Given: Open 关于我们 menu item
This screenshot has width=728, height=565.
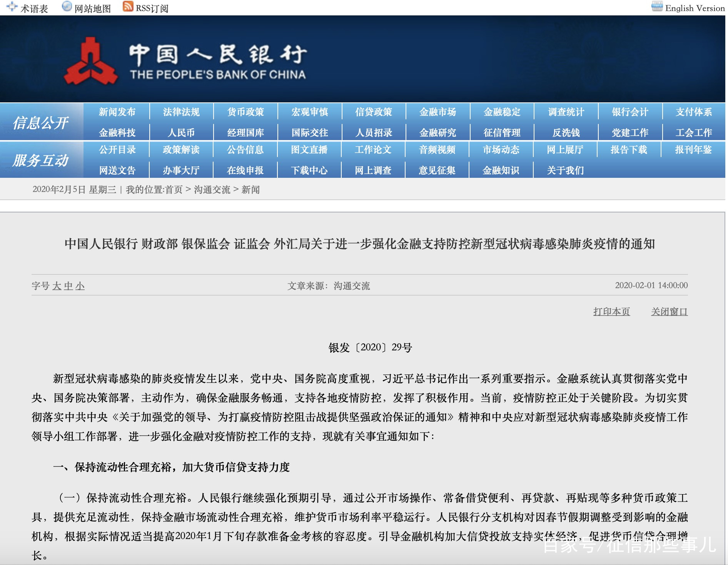Looking at the screenshot, I should (565, 171).
